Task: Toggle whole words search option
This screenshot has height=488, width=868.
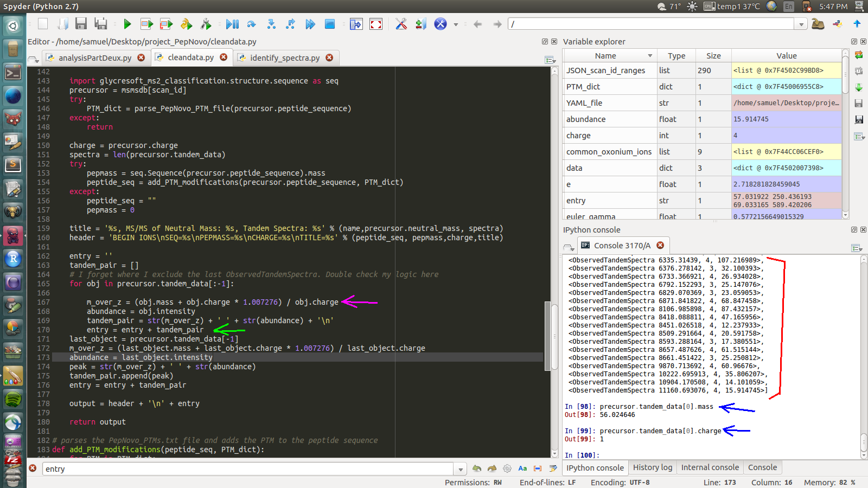Action: coord(538,468)
